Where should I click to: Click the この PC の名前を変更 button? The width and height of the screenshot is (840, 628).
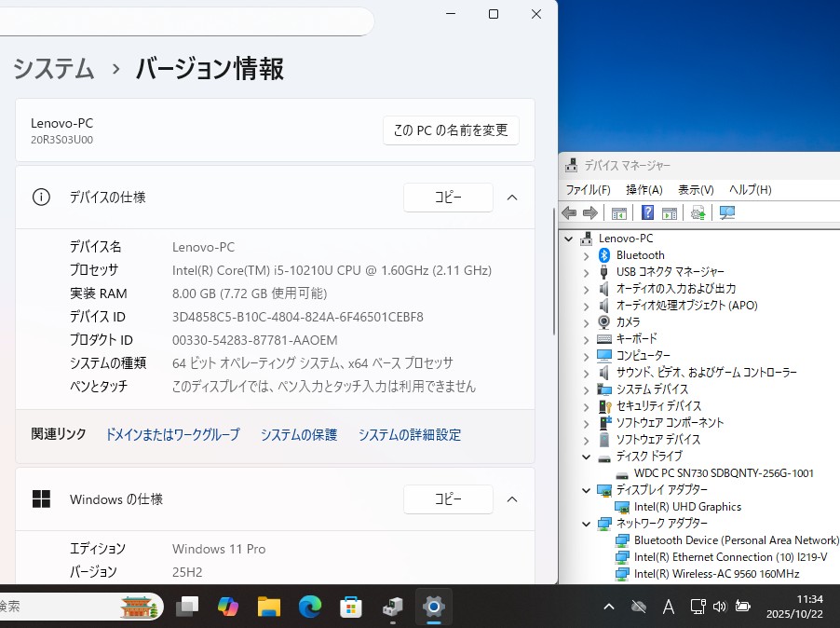(451, 130)
